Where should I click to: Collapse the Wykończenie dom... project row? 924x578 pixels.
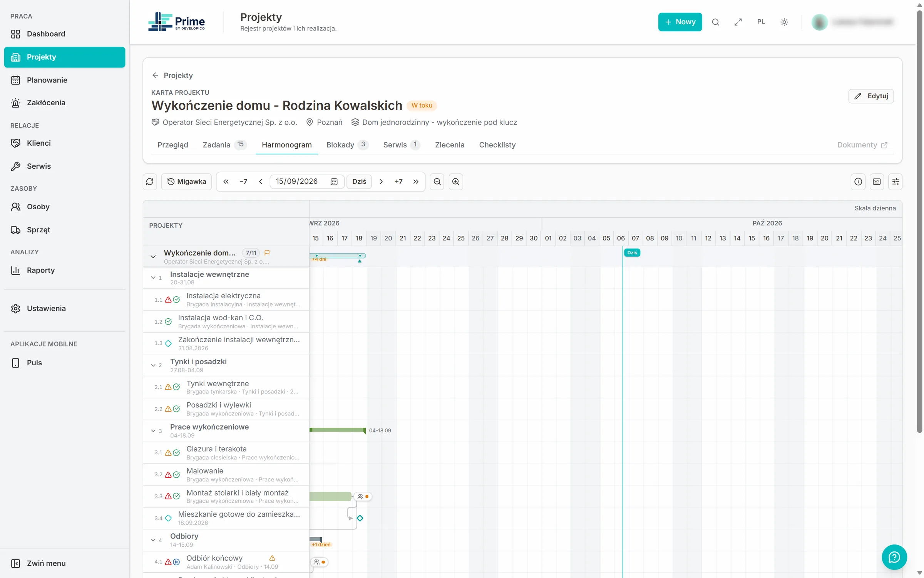click(x=153, y=257)
